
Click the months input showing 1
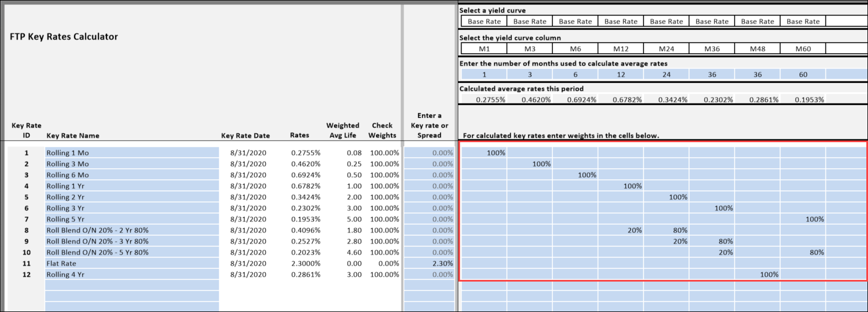[x=484, y=74]
